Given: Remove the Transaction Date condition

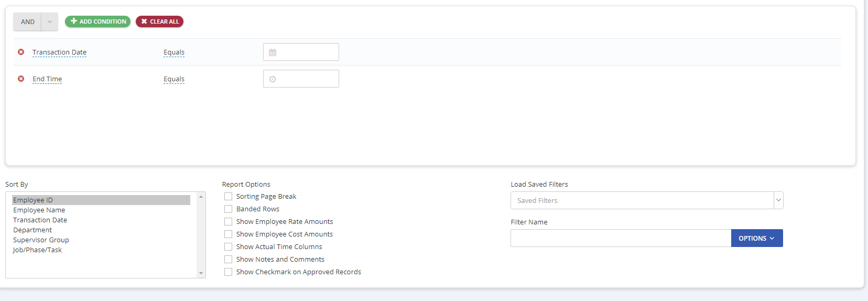Looking at the screenshot, I should pyautogui.click(x=21, y=52).
